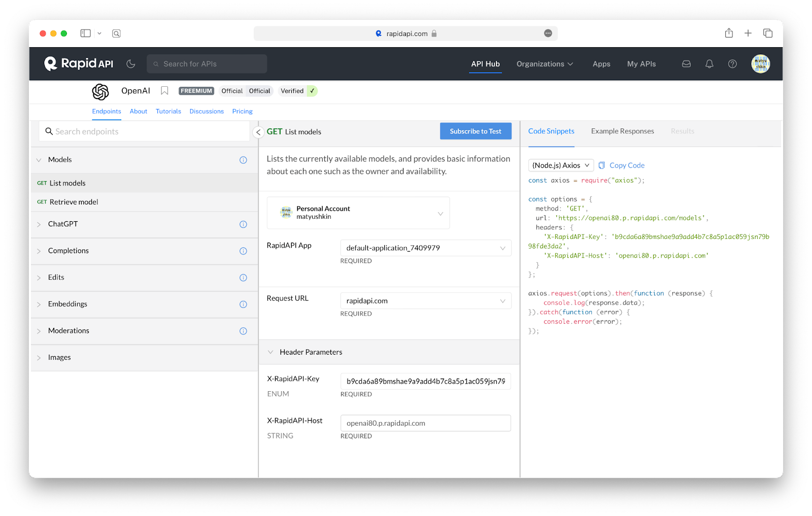This screenshot has height=516, width=812.
Task: Open Safari sidebar dropdown chevron
Action: [99, 33]
